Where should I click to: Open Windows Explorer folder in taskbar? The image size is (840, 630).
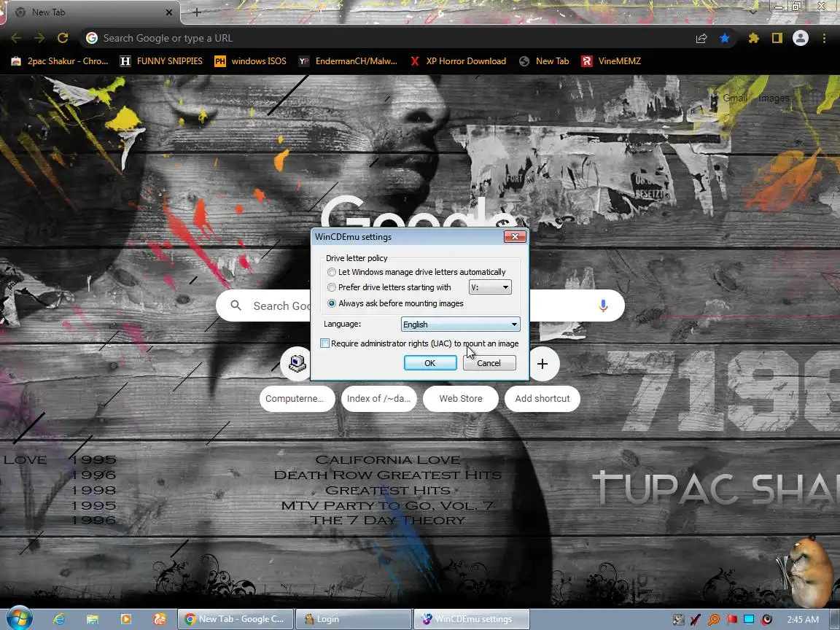92,619
